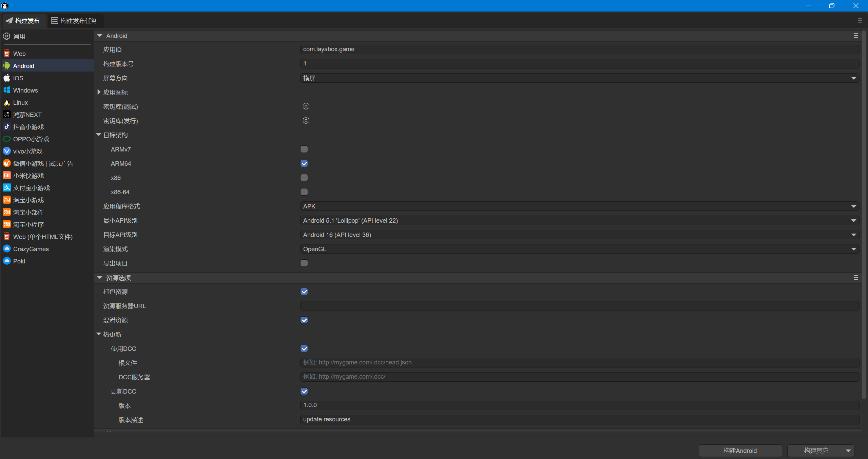Open the Android section hamburger menu icon
Viewport: 868px width, 459px height.
[856, 36]
